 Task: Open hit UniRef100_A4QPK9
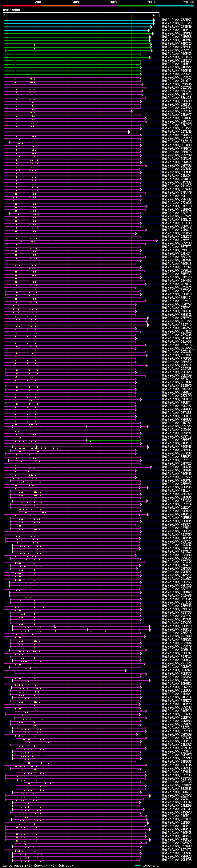coord(177,54)
